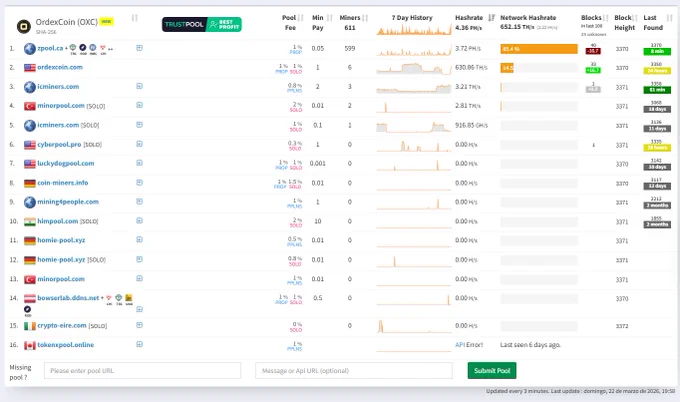Click red triangle coin icon beside zpool.ca
The width and height of the screenshot is (680, 402).
click(x=103, y=48)
